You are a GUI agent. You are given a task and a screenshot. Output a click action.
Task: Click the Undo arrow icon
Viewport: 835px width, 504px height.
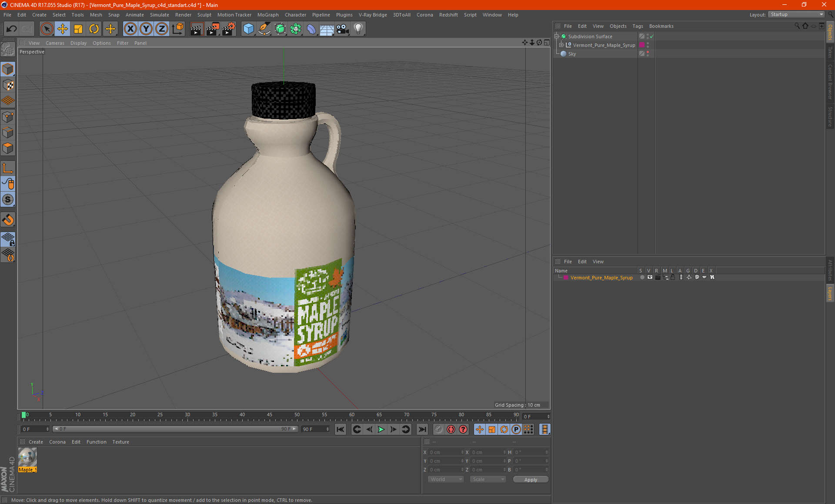tap(12, 29)
